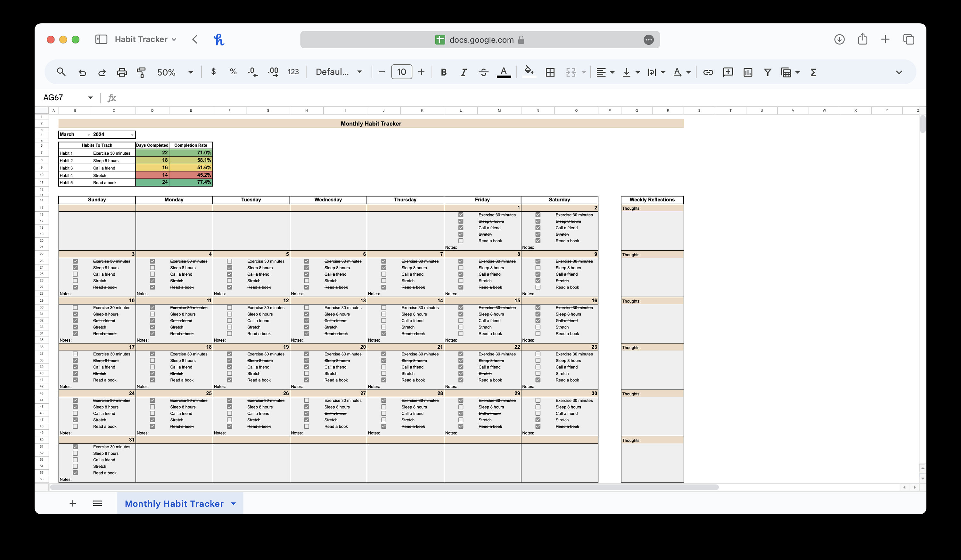Image resolution: width=961 pixels, height=560 pixels.
Task: Open the March month dropdown
Action: pyautogui.click(x=88, y=134)
